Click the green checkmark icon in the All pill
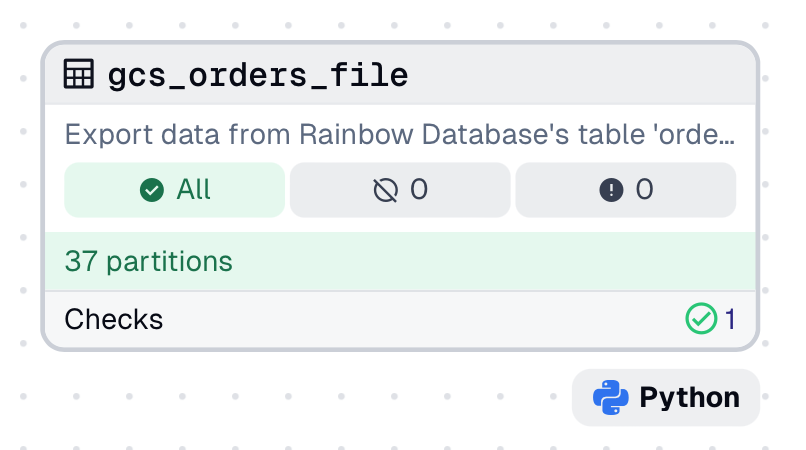The image size is (806, 450). point(152,190)
